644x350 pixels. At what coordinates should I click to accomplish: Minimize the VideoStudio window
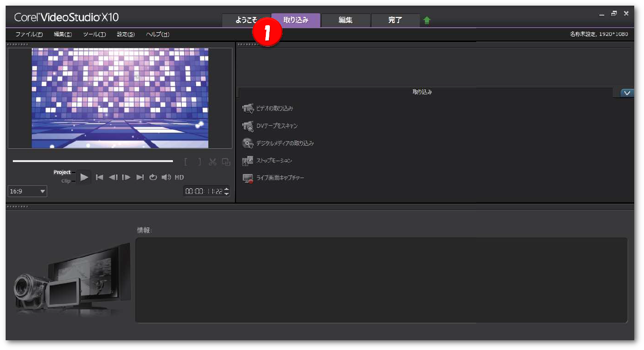coord(601,14)
